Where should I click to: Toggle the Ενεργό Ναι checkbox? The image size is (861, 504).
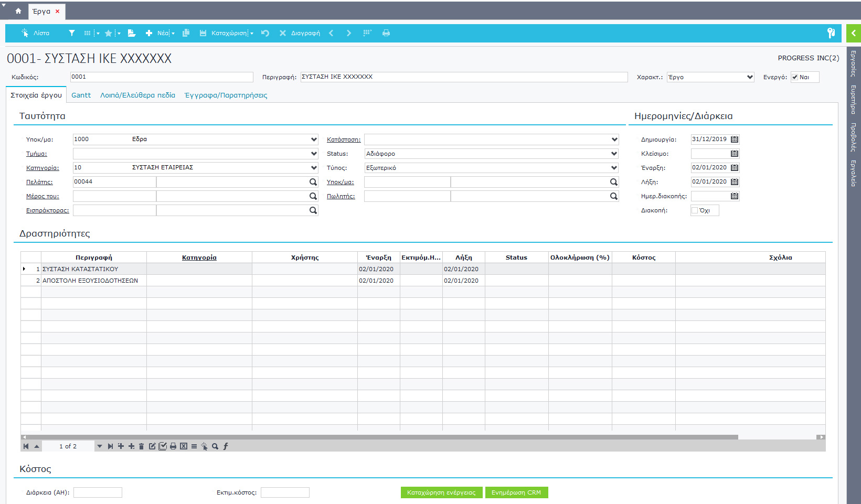click(795, 77)
